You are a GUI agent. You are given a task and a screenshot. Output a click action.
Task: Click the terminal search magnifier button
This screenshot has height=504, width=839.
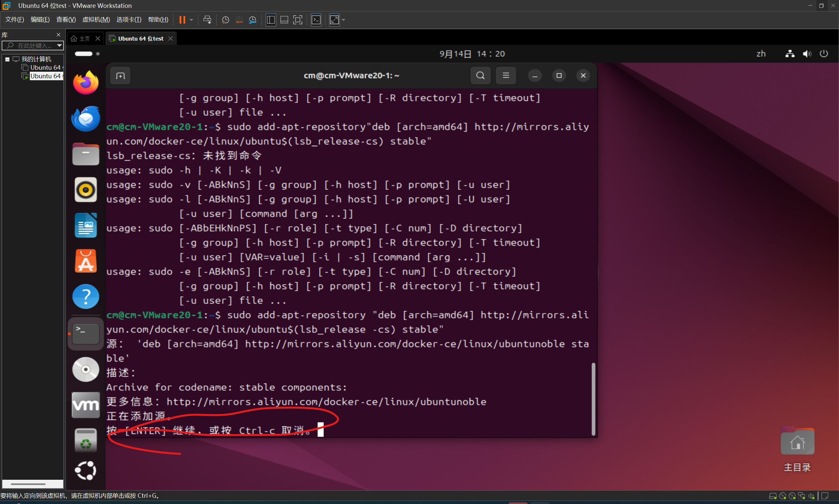pyautogui.click(x=480, y=75)
